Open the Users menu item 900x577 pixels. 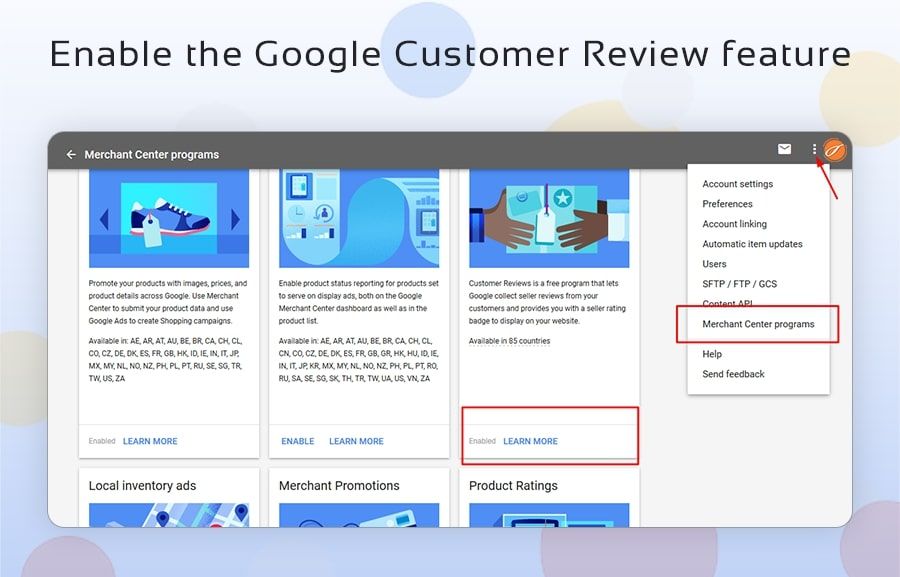pyautogui.click(x=714, y=264)
